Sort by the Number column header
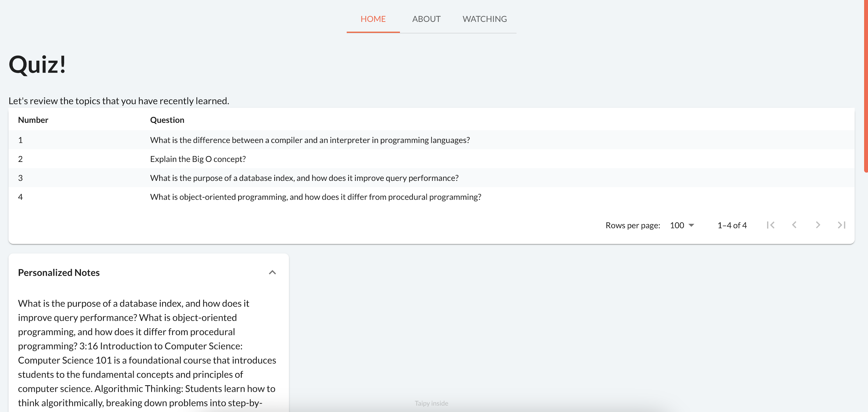 pyautogui.click(x=33, y=120)
